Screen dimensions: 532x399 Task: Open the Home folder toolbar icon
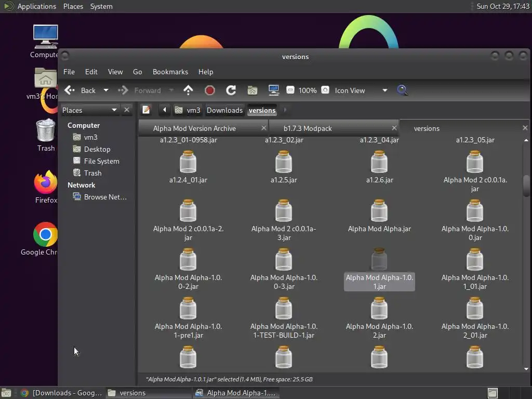252,90
